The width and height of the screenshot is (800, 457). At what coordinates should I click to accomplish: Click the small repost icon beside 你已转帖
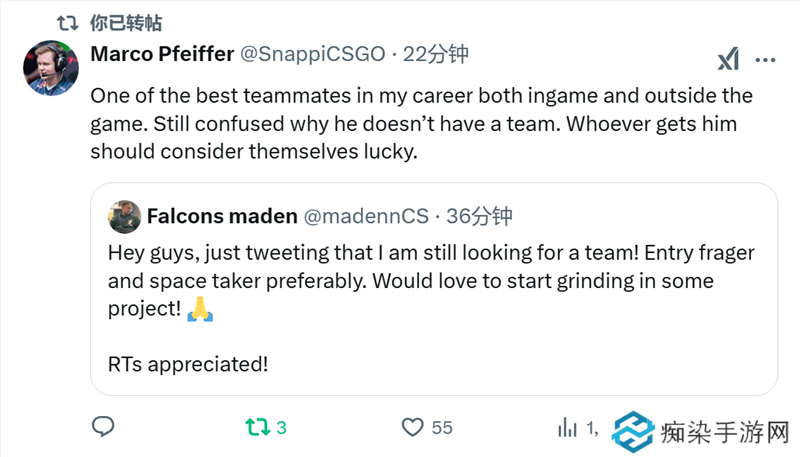(x=68, y=22)
